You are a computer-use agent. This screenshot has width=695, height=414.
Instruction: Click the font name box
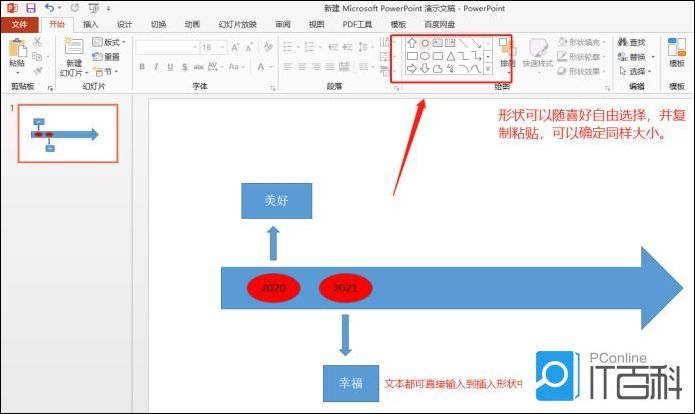(x=167, y=47)
